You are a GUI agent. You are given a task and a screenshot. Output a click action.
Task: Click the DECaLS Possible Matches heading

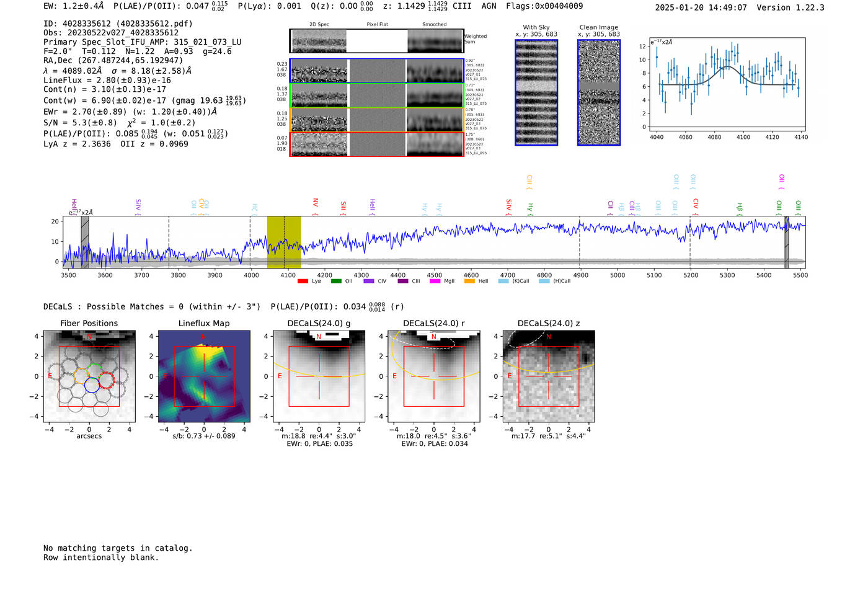[152, 306]
